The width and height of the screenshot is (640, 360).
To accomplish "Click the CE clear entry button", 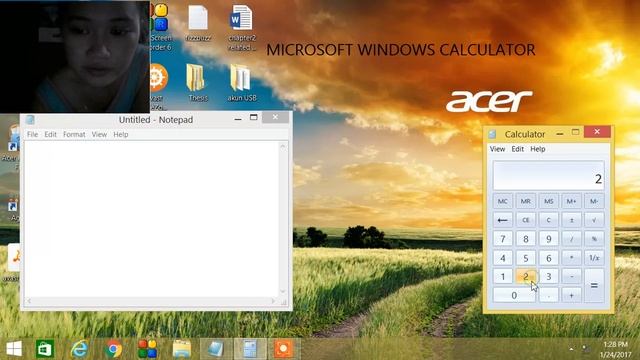I will (526, 220).
